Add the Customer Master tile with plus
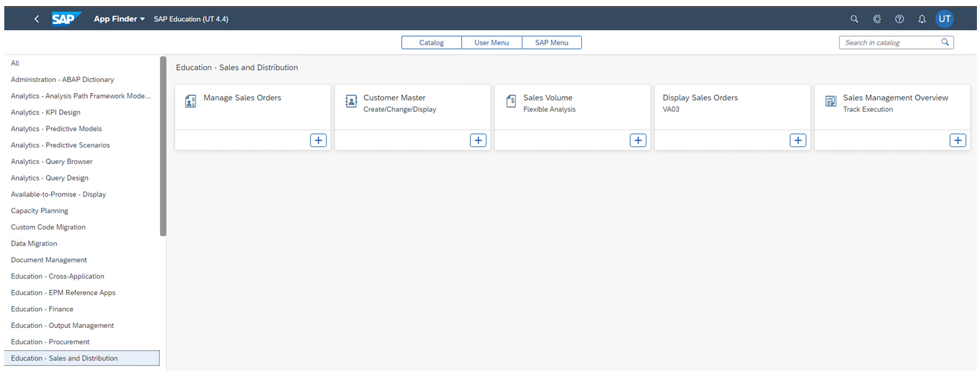This screenshot has height=377, width=980. coord(478,140)
